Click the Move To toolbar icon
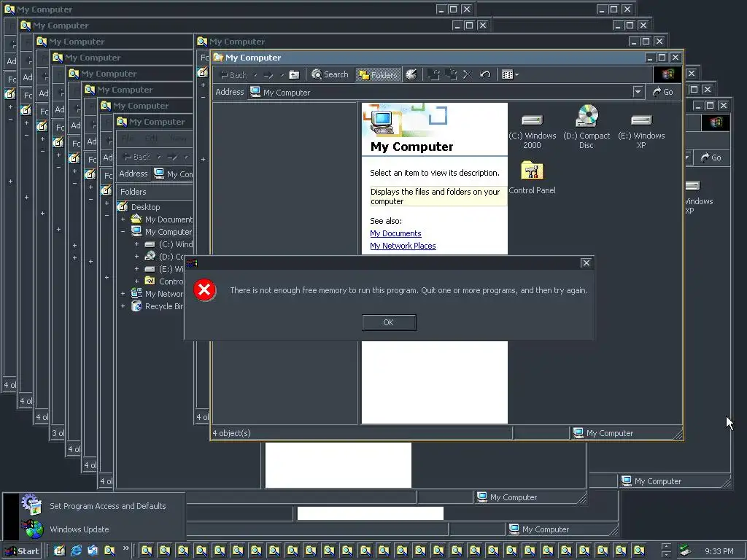The image size is (747, 560). [x=433, y=75]
